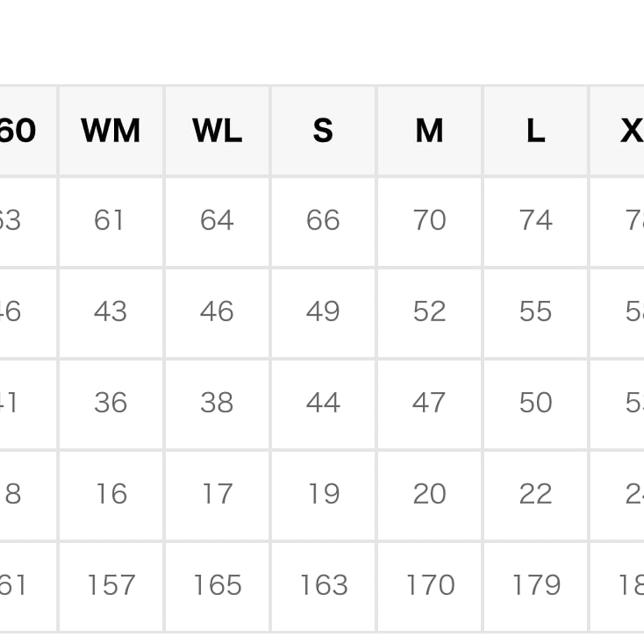Select the cell showing 70

(429, 222)
